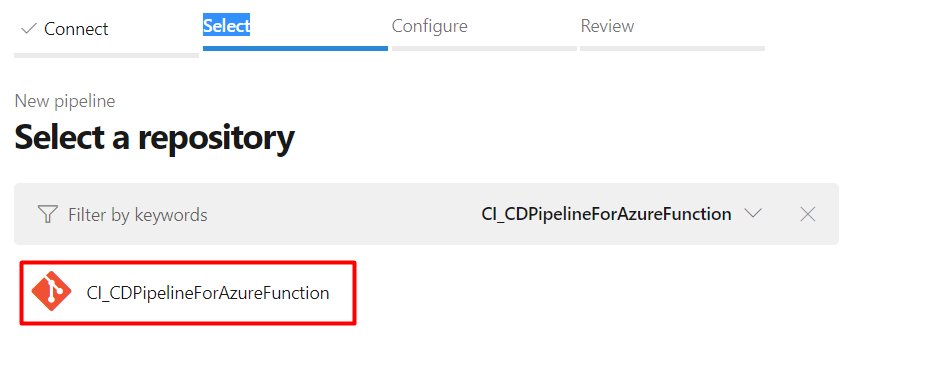Viewport: 931px width, 391px height.
Task: Expand the project chevron down arrow
Action: tap(753, 214)
